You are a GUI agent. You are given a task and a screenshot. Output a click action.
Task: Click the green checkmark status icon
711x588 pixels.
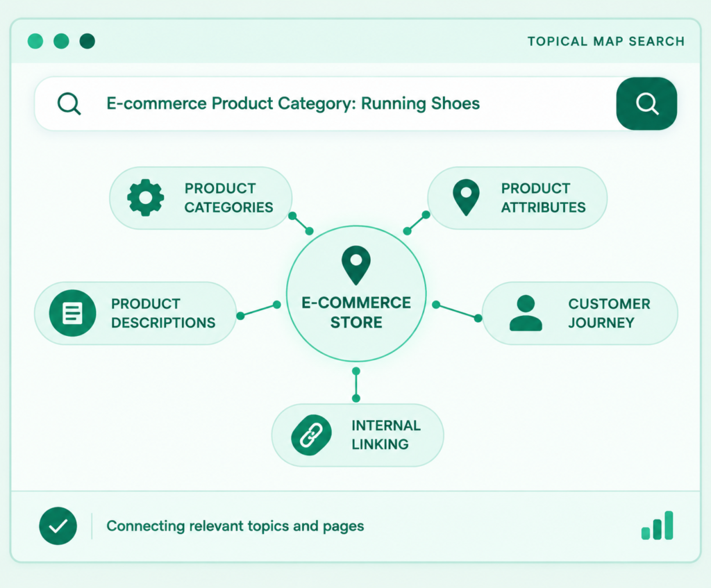(x=58, y=526)
